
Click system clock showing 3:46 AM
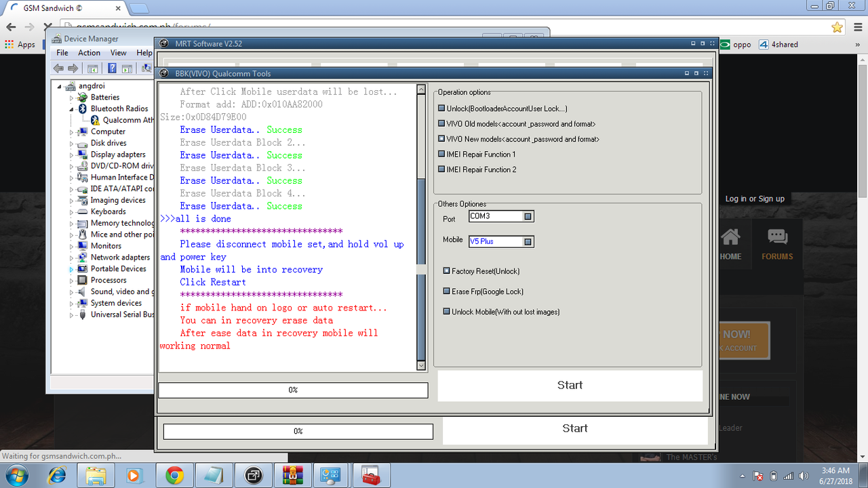[835, 475]
